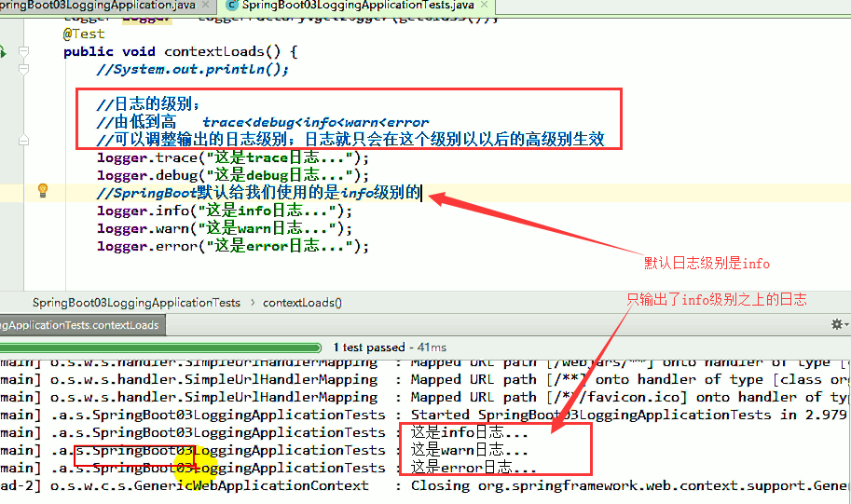Switch to SpringBoot03LoggingApplication.java tab
851x504 pixels.
point(98,6)
